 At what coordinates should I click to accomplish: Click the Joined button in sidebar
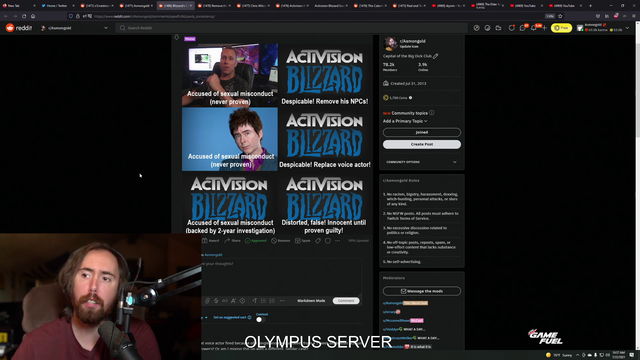point(422,132)
